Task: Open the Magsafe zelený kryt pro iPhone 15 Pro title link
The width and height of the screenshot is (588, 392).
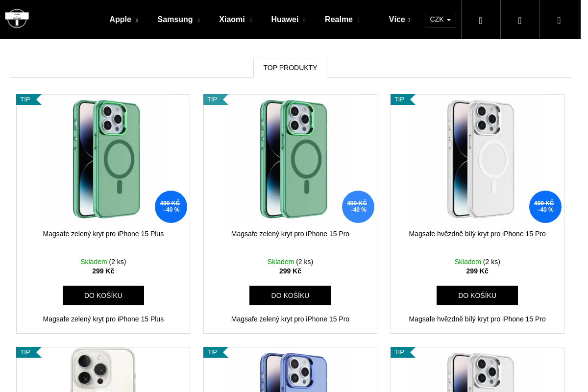Action: 290,234
